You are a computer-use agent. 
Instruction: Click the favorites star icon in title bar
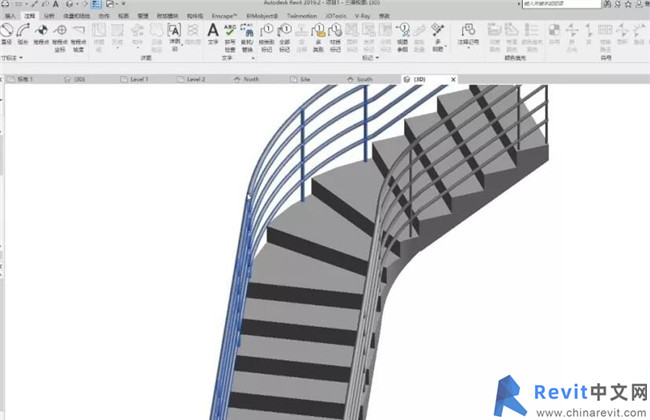tap(628, 4)
